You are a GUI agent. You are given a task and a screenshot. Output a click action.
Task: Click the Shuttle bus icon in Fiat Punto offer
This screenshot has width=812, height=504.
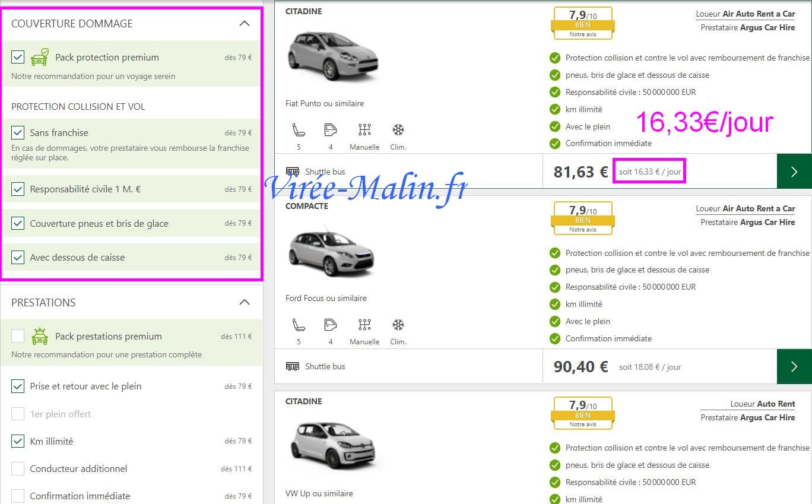[293, 172]
